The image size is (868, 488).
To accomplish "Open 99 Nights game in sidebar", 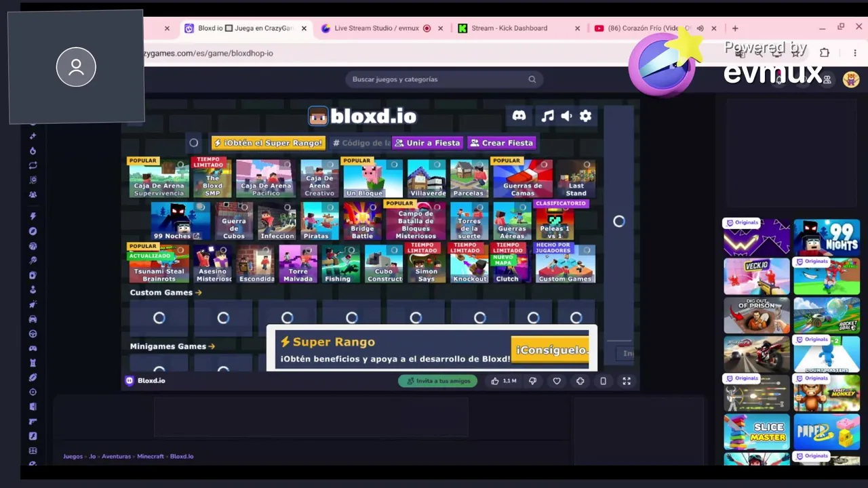I will pyautogui.click(x=827, y=237).
